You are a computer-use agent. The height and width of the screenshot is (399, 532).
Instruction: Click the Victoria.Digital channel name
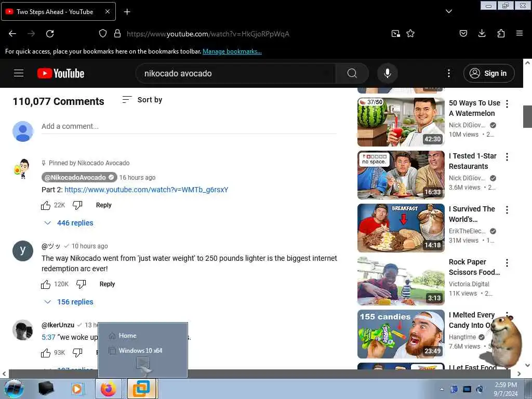[469, 284]
